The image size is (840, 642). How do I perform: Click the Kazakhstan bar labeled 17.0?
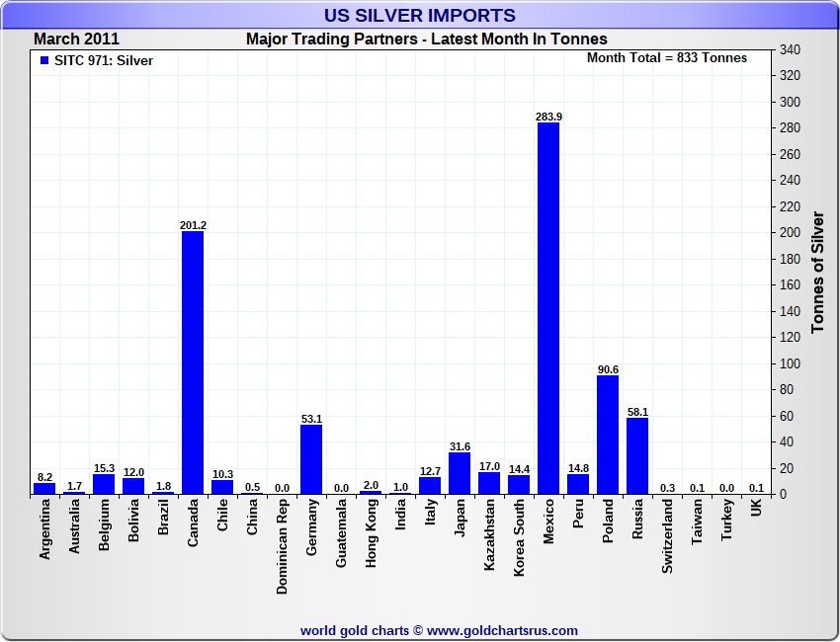(489, 482)
